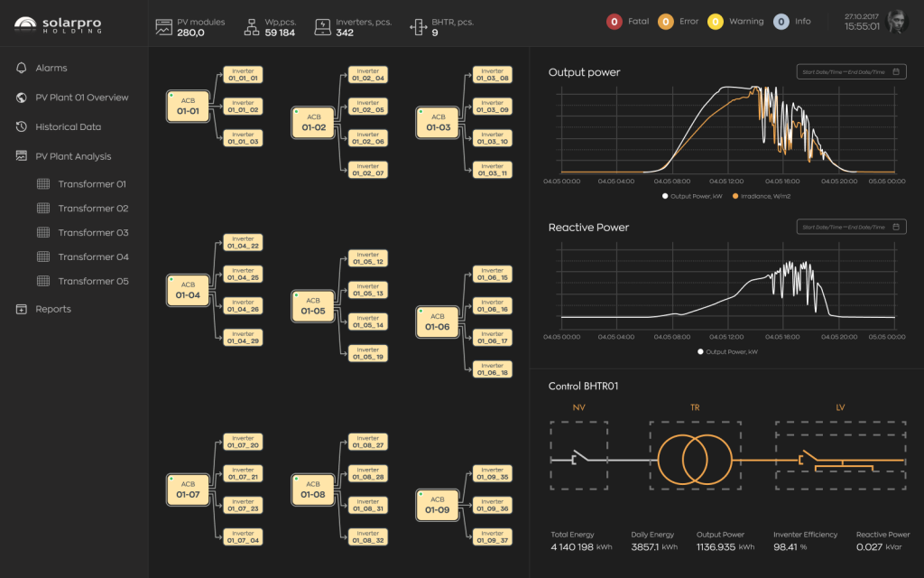Open Reactive Power date range picker
The height and width of the screenshot is (578, 924).
[851, 228]
